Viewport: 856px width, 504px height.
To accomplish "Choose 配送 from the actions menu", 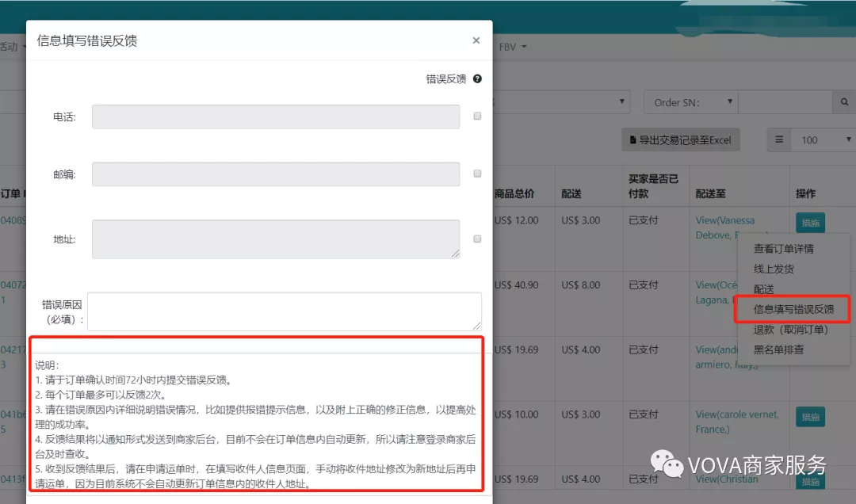I will coord(764,289).
